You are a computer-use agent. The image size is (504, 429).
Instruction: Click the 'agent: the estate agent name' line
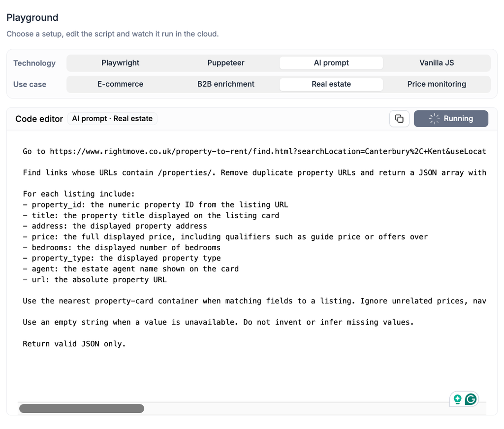pyautogui.click(x=130, y=269)
